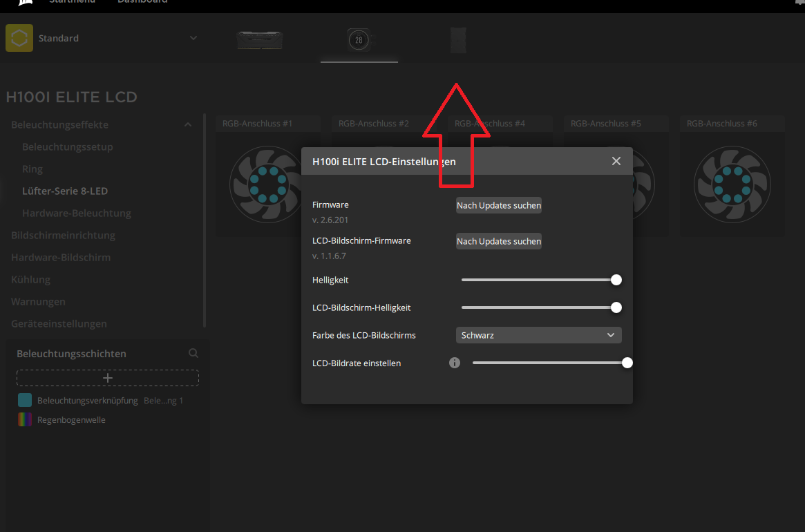Image resolution: width=805 pixels, height=532 pixels.
Task: Open the Warnungen section
Action: pyautogui.click(x=38, y=301)
